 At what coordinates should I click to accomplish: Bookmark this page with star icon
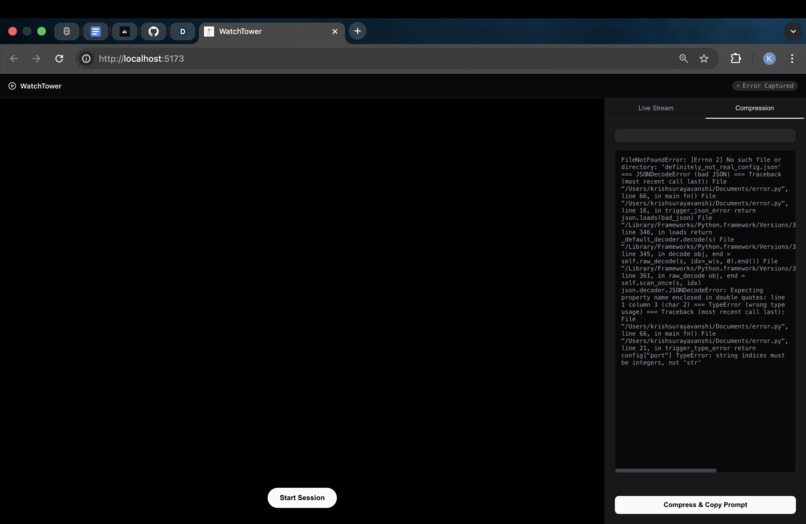point(704,59)
